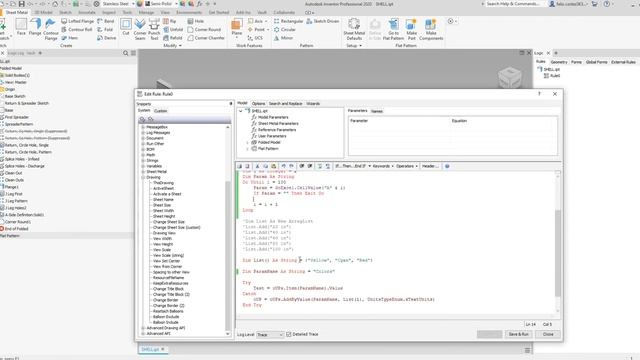
Task: Open the Sketch ribbon tab
Action: (x=65, y=13)
